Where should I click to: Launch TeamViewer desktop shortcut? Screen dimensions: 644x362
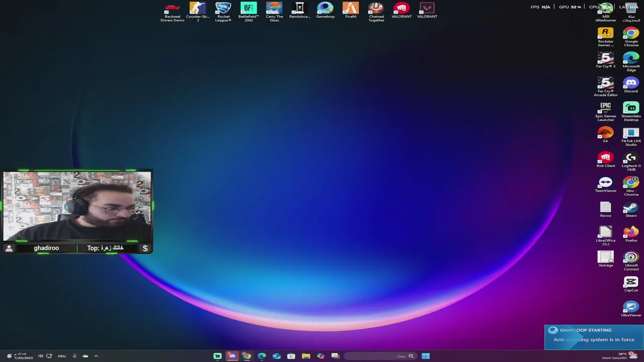pos(606,185)
